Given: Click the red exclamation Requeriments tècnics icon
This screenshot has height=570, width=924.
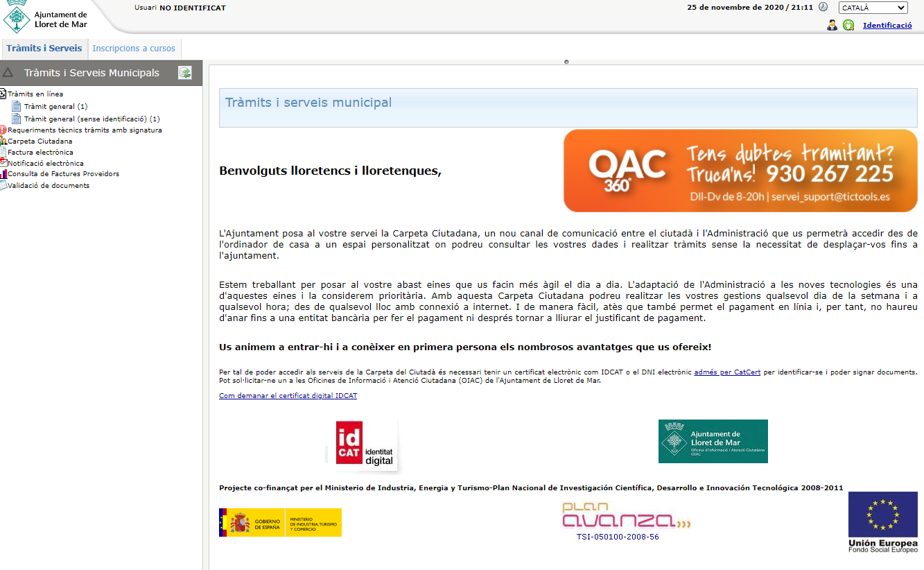Looking at the screenshot, I should click(x=3, y=130).
